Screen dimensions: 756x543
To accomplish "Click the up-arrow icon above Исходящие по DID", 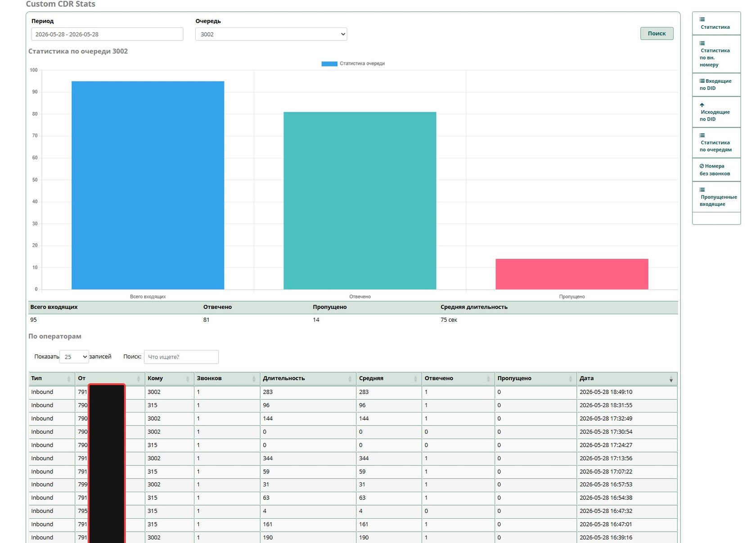I will pyautogui.click(x=702, y=105).
